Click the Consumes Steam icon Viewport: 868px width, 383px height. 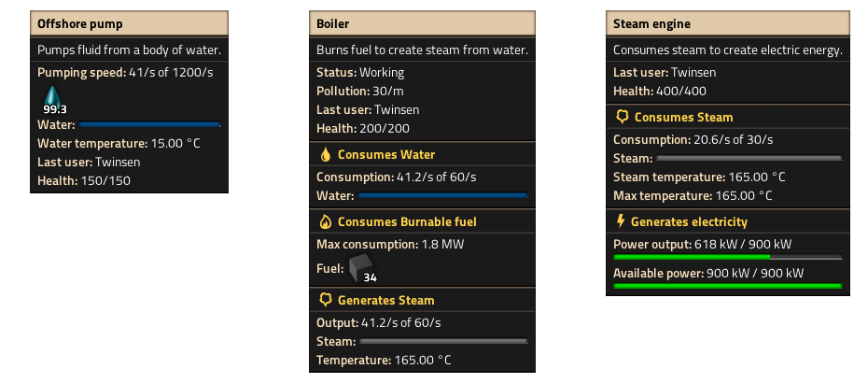click(623, 117)
